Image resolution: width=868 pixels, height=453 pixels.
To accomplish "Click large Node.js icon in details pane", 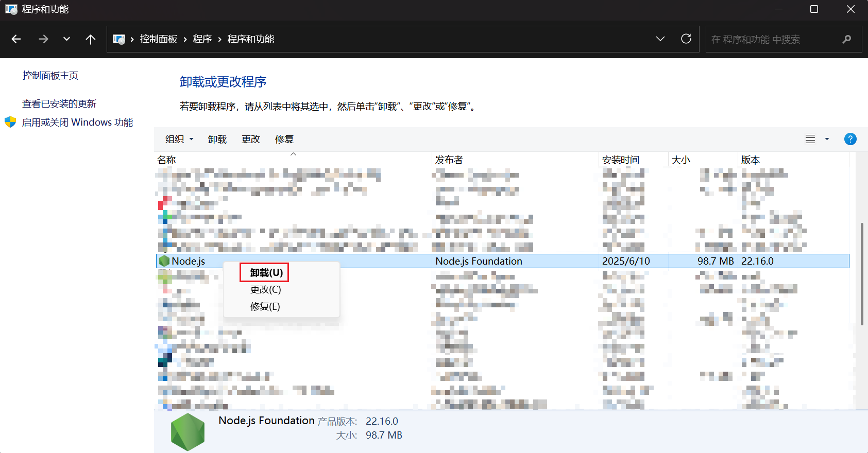I will click(188, 432).
